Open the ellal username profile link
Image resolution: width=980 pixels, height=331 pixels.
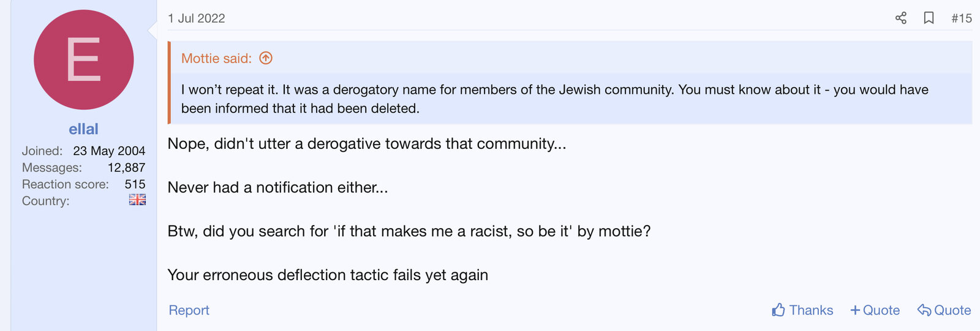(x=83, y=129)
